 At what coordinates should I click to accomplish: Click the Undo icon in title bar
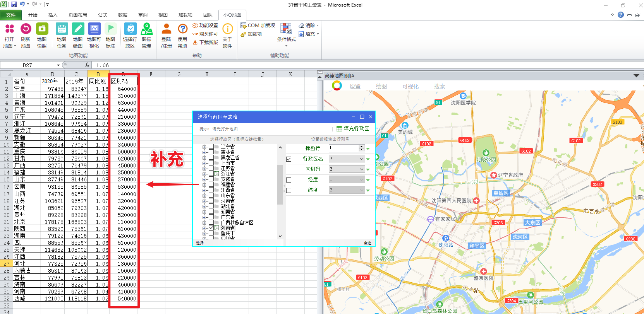pyautogui.click(x=22, y=4)
